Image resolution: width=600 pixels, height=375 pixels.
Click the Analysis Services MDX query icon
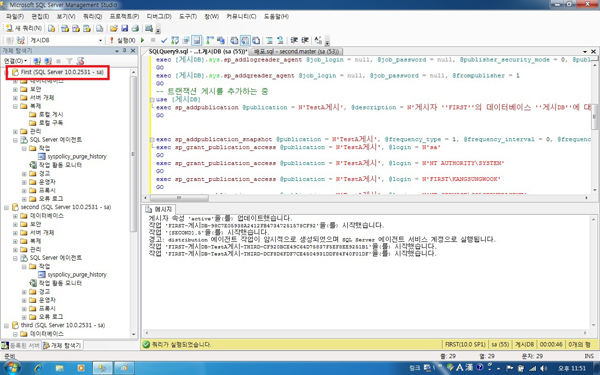click(65, 28)
